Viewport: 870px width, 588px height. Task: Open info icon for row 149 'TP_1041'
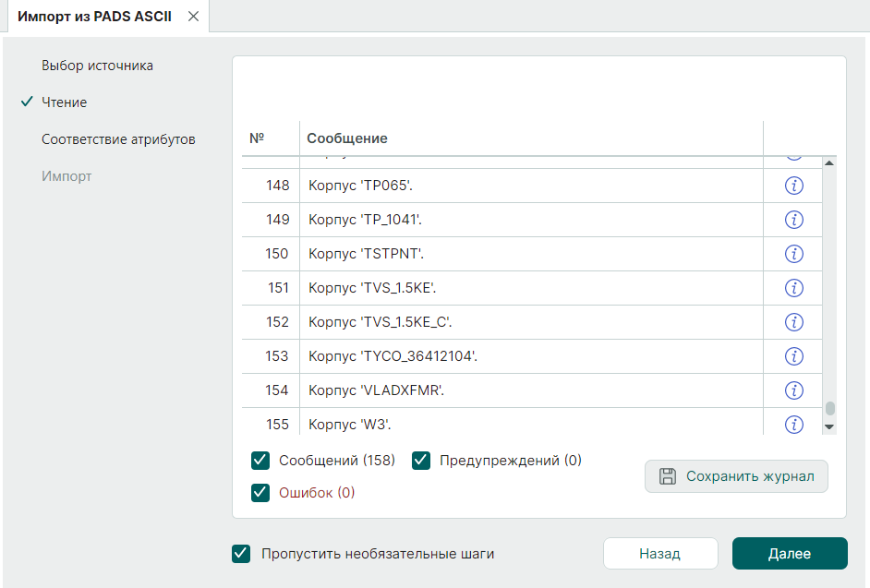click(792, 220)
